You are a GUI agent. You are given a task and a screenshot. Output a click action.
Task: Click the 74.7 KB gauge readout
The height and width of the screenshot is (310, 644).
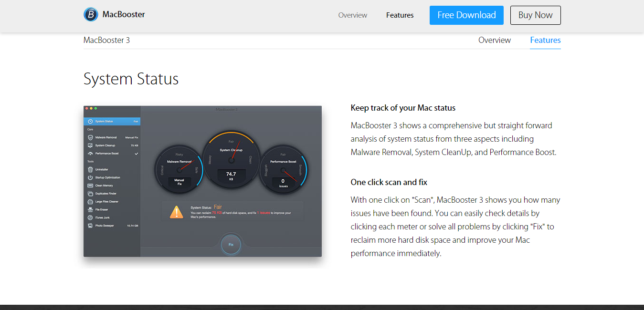tap(231, 176)
